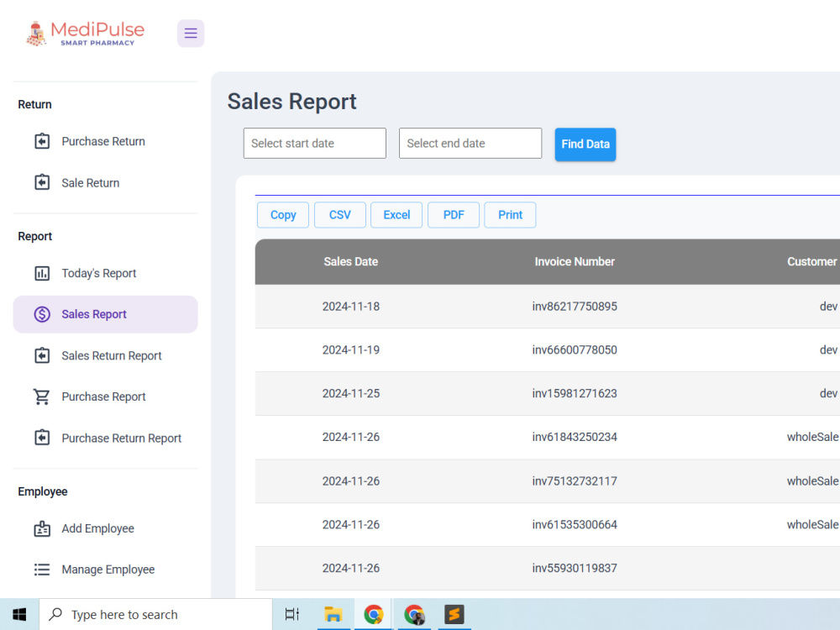840x630 pixels.
Task: Open the Sales Return Report page
Action: point(106,355)
